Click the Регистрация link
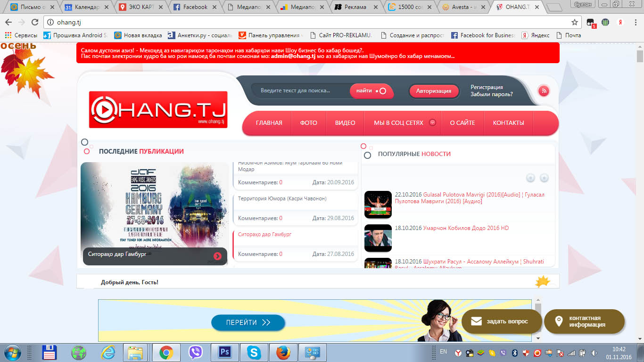 [x=487, y=87]
